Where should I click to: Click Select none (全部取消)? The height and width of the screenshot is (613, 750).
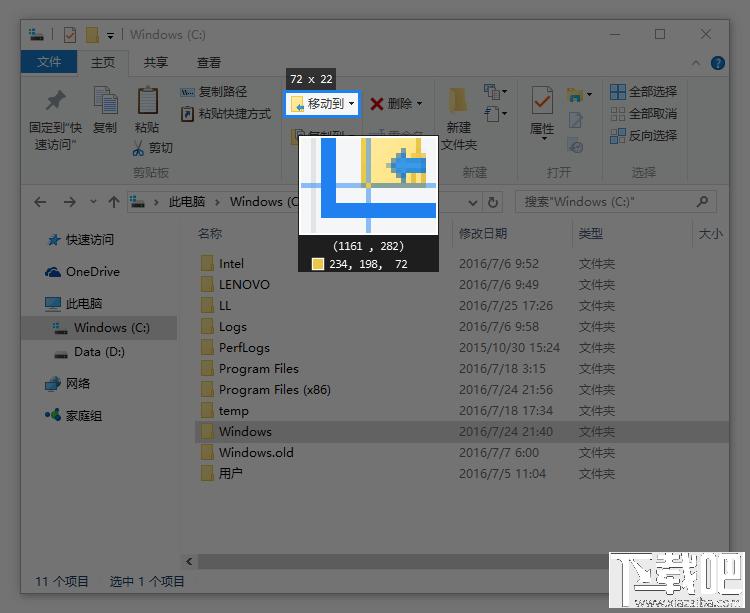point(643,114)
